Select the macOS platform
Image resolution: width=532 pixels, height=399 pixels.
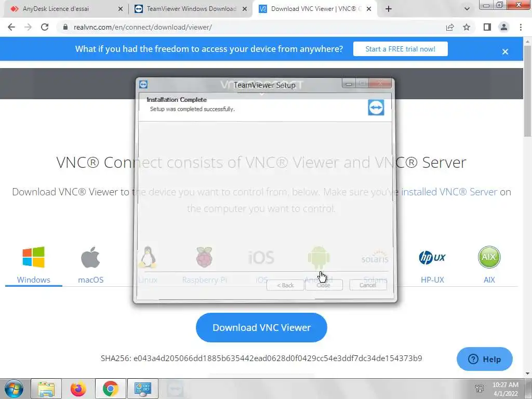point(90,265)
